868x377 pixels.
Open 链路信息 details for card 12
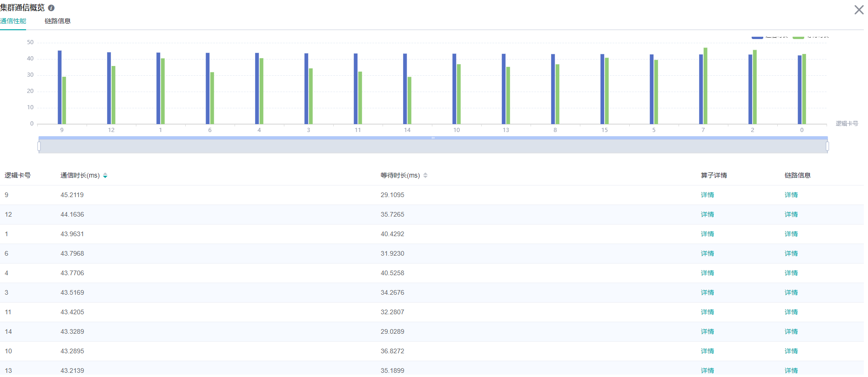[x=791, y=215]
